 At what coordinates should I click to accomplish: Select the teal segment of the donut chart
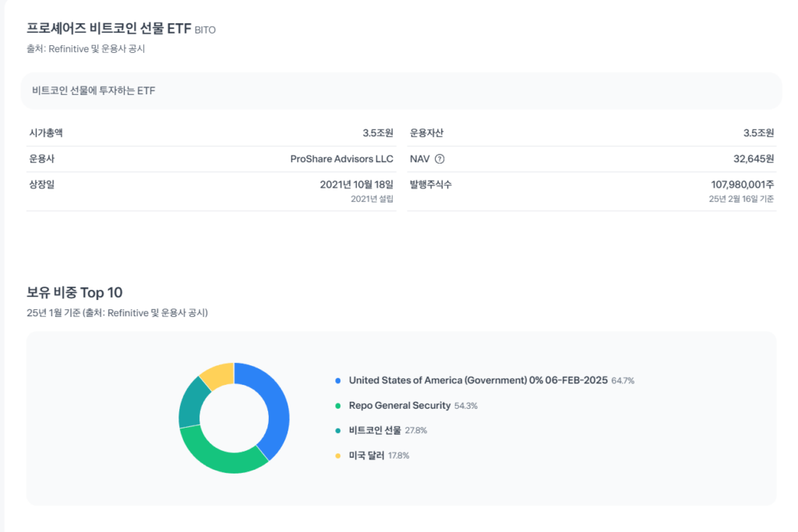tap(191, 404)
